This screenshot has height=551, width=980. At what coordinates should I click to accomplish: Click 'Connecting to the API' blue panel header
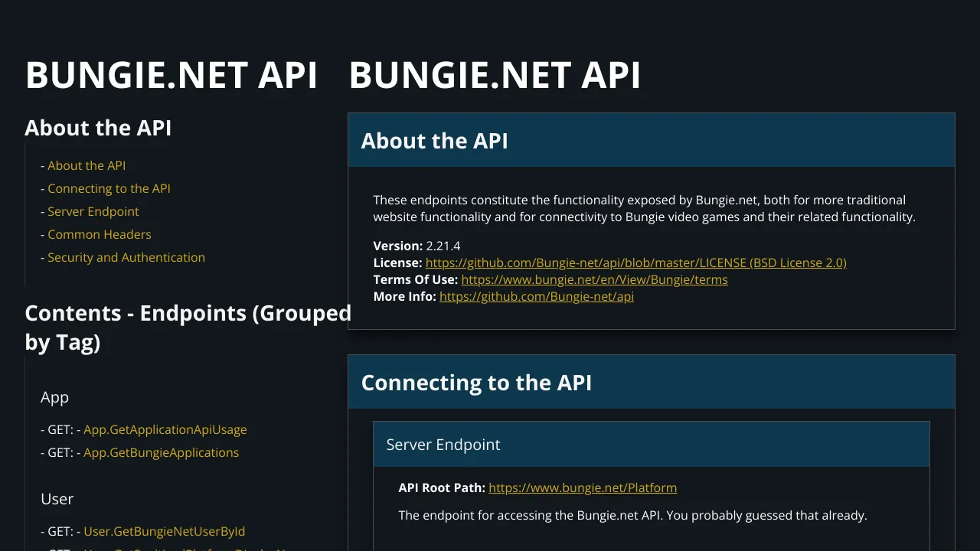pyautogui.click(x=652, y=382)
